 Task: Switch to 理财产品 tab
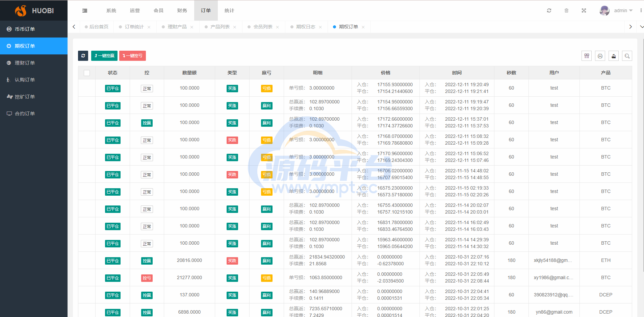point(177,27)
